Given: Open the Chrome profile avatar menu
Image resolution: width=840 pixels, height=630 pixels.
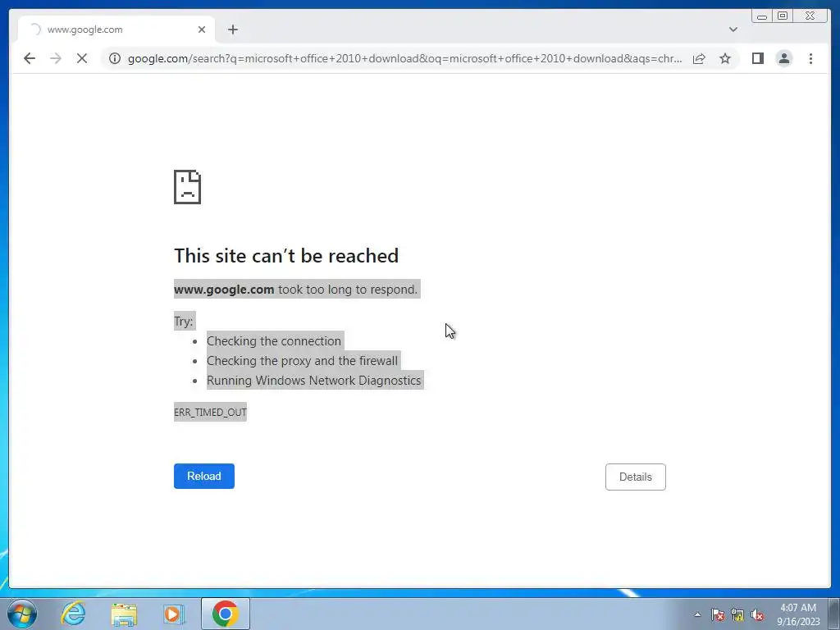Looking at the screenshot, I should 783,58.
